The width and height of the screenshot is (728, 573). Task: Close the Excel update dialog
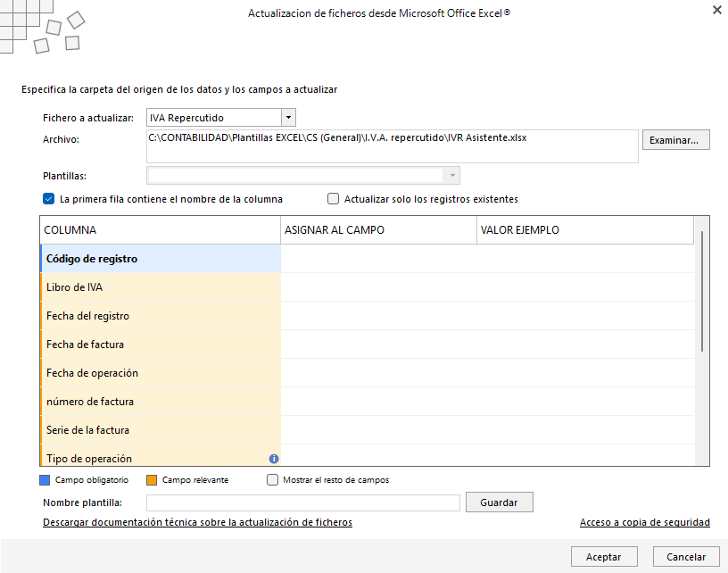tap(717, 10)
